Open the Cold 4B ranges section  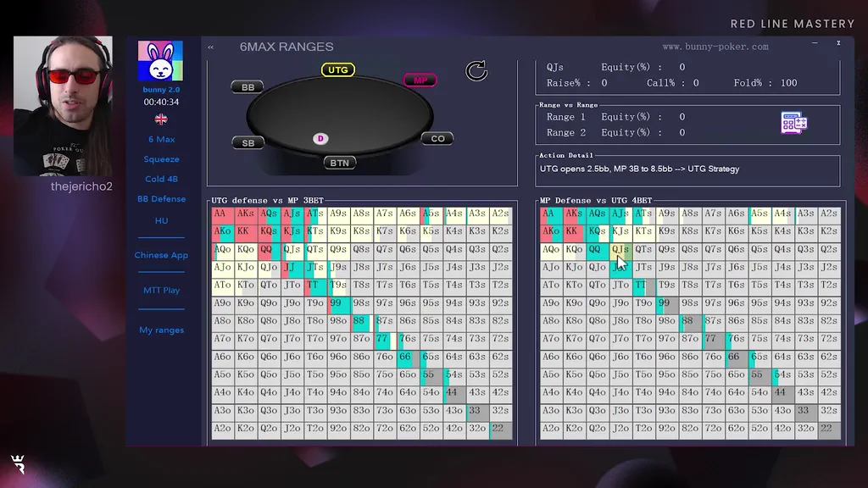(161, 180)
